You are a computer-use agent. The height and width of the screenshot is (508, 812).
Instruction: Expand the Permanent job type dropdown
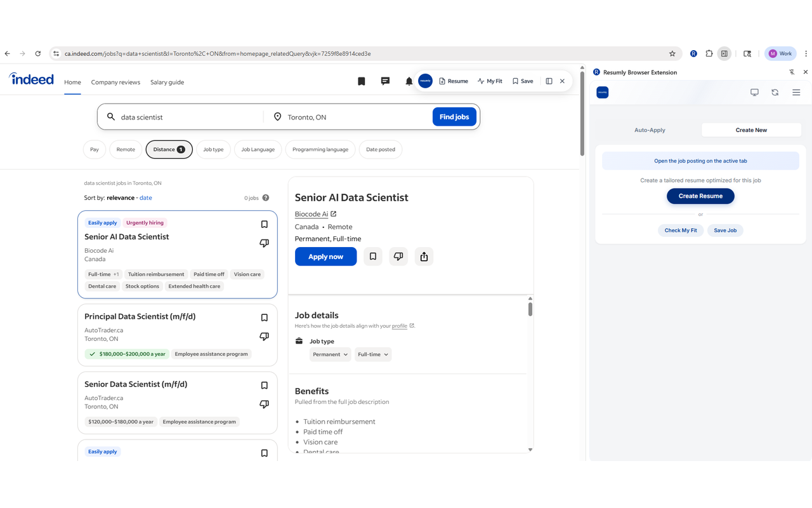pos(331,354)
